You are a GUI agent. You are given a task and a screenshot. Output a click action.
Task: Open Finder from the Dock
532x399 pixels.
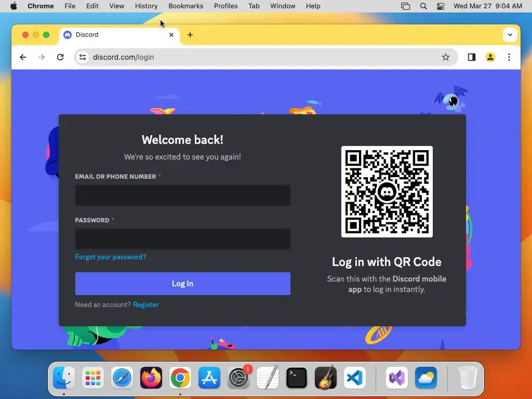64,378
